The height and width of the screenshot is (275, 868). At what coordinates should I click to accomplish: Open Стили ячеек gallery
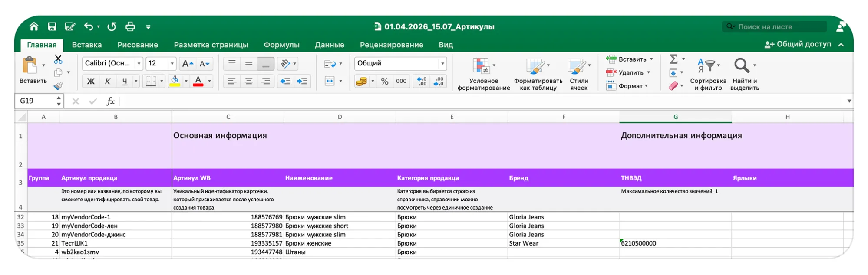pos(579,74)
